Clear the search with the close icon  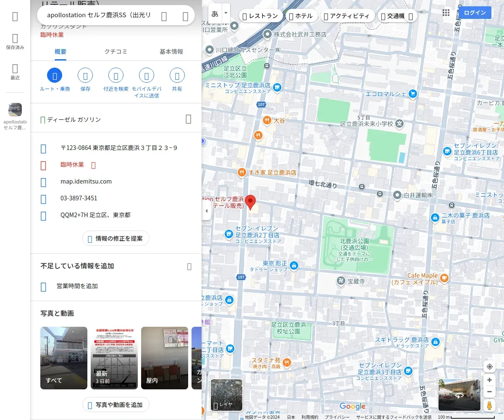point(185,16)
